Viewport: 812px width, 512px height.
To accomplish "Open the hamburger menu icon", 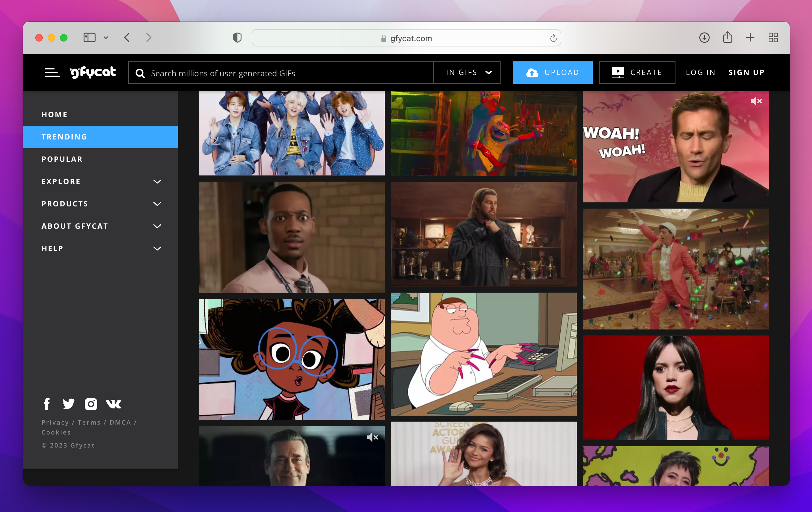I will [x=51, y=73].
